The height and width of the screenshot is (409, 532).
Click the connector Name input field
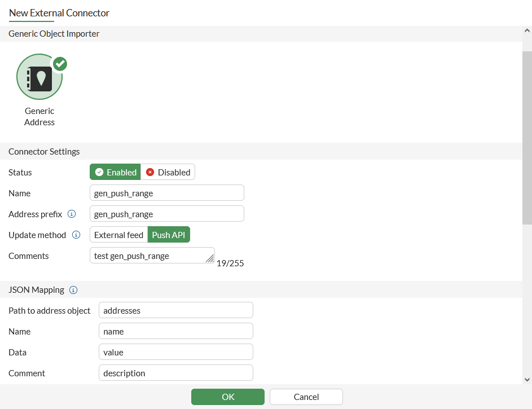click(x=167, y=193)
